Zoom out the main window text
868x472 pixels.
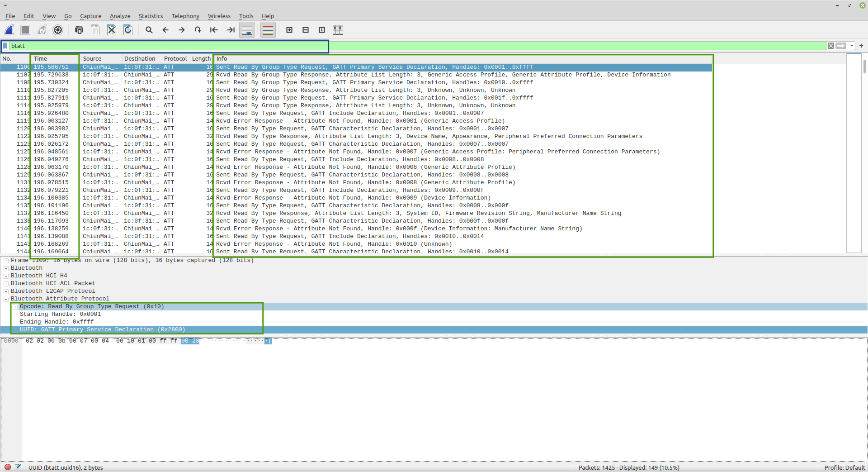(306, 30)
